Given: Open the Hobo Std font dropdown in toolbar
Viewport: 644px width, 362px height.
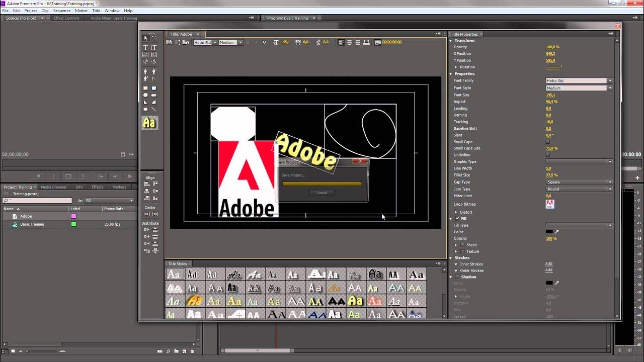Looking at the screenshot, I should [205, 42].
